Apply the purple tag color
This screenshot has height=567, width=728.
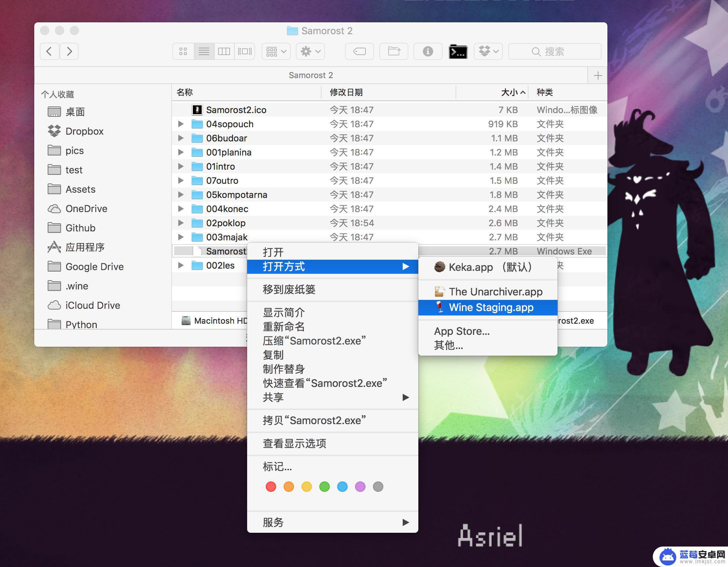coord(360,487)
